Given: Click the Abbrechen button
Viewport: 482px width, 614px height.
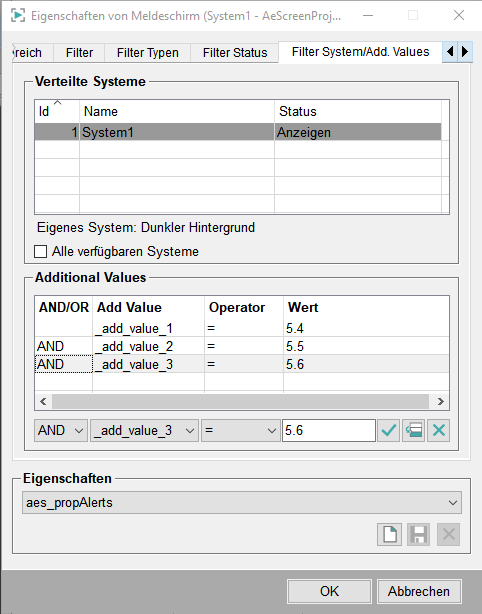Looking at the screenshot, I should [419, 591].
